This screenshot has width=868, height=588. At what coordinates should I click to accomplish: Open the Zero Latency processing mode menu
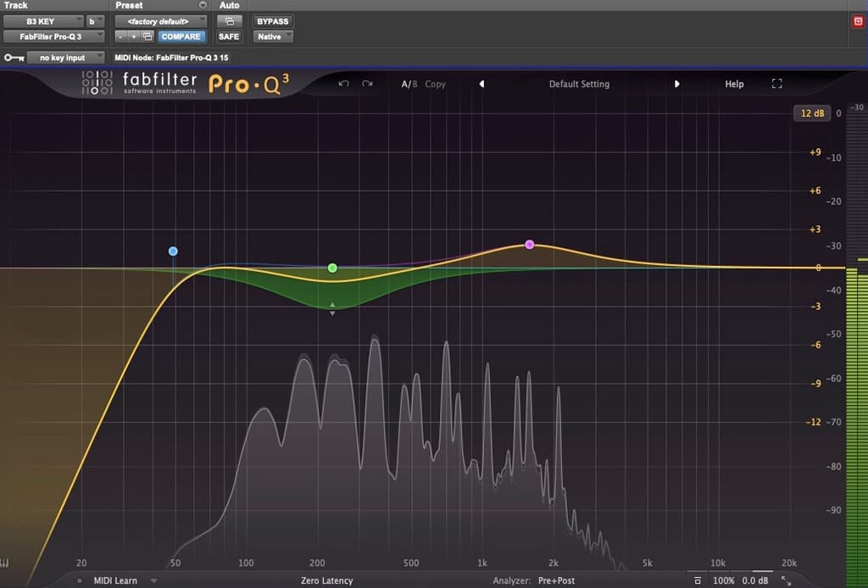[326, 581]
